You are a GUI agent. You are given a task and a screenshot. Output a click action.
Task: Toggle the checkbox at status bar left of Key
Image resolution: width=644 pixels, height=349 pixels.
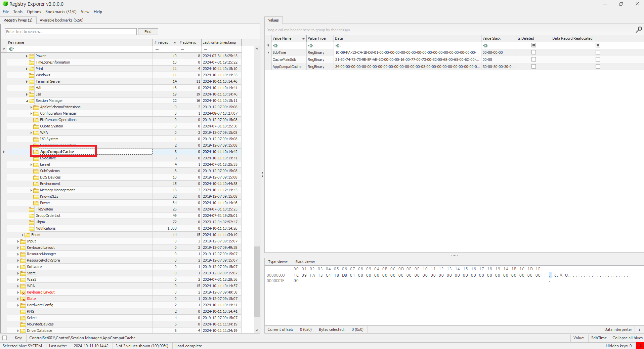5,338
